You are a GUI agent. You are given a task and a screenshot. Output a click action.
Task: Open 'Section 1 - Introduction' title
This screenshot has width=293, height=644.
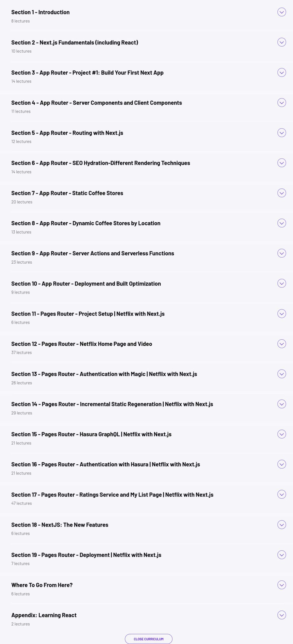[40, 12]
